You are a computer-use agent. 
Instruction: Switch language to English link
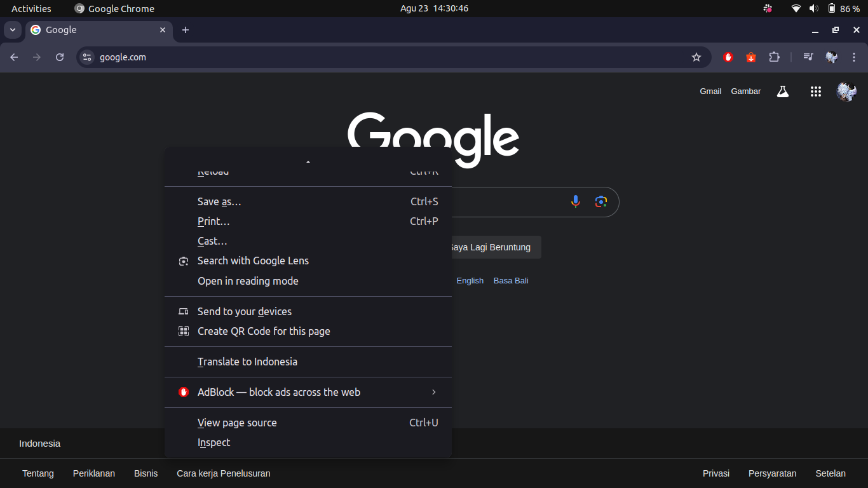coord(470,281)
